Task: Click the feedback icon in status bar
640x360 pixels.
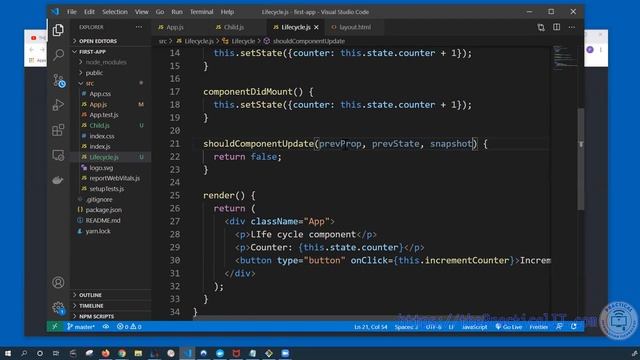Action: [x=559, y=327]
